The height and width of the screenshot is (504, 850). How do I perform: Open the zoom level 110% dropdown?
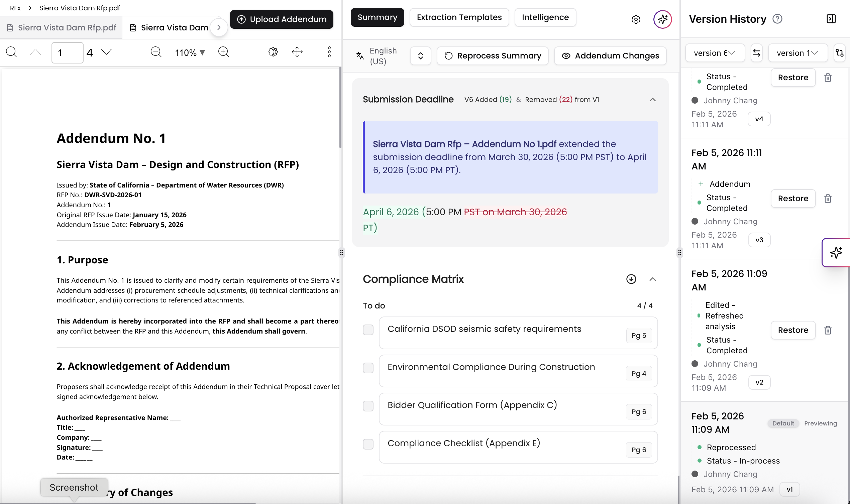(x=190, y=53)
